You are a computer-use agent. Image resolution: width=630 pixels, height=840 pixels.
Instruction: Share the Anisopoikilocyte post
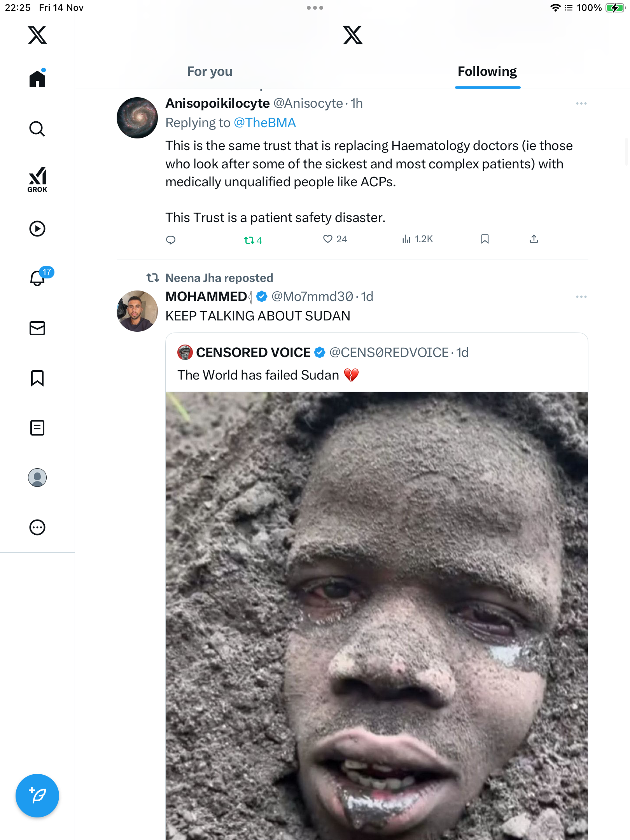click(x=534, y=239)
